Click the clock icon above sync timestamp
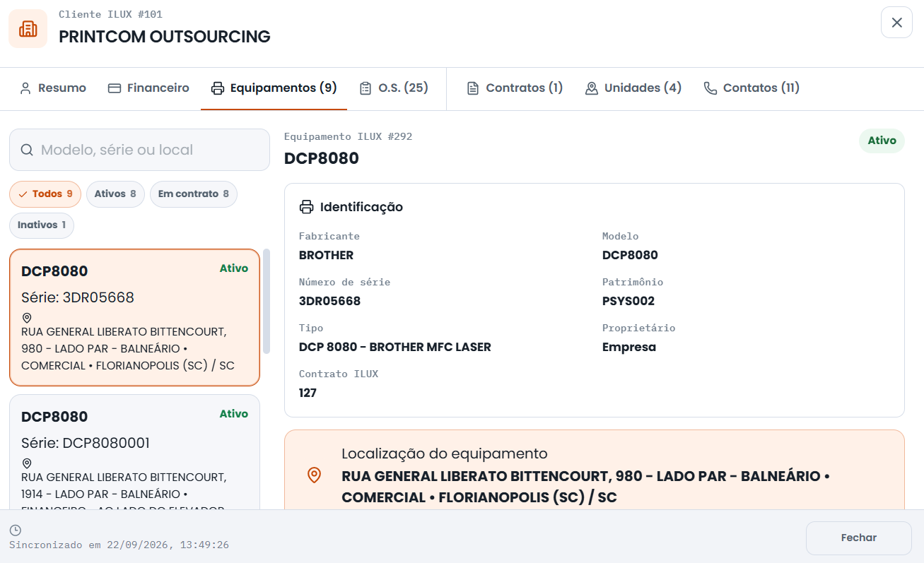This screenshot has width=924, height=563. click(15, 531)
